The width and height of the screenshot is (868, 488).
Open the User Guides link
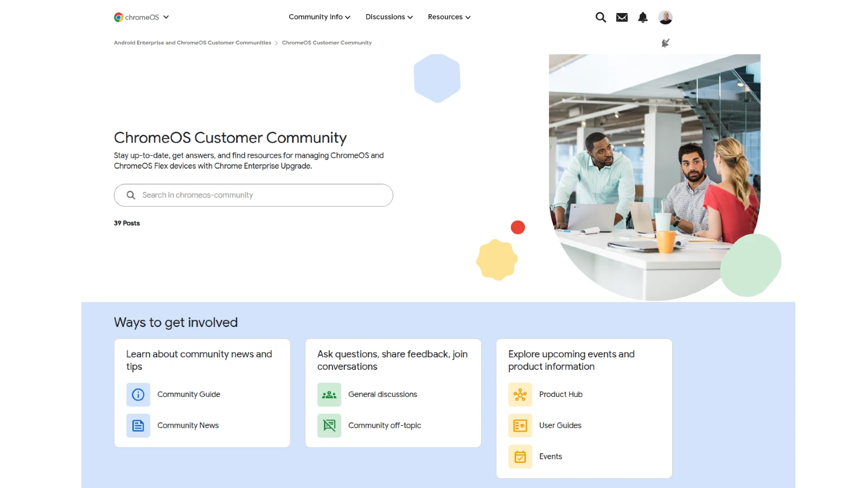(x=560, y=426)
